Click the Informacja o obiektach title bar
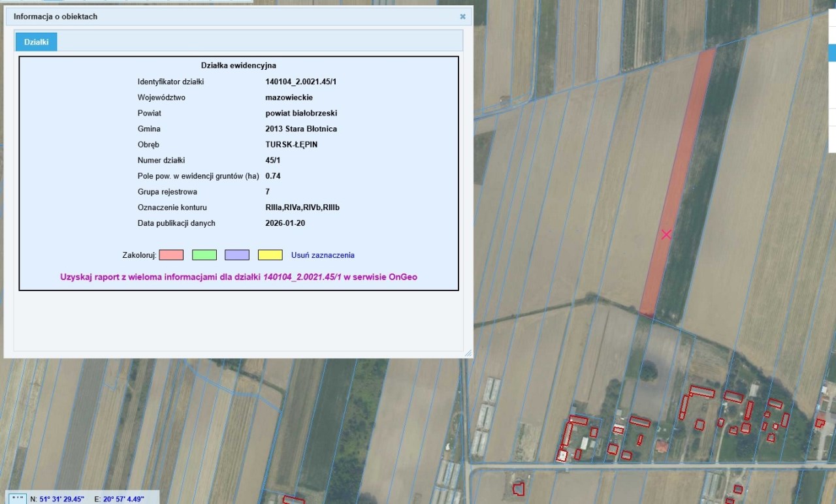Screen dimensions: 836x504 tap(196, 16)
